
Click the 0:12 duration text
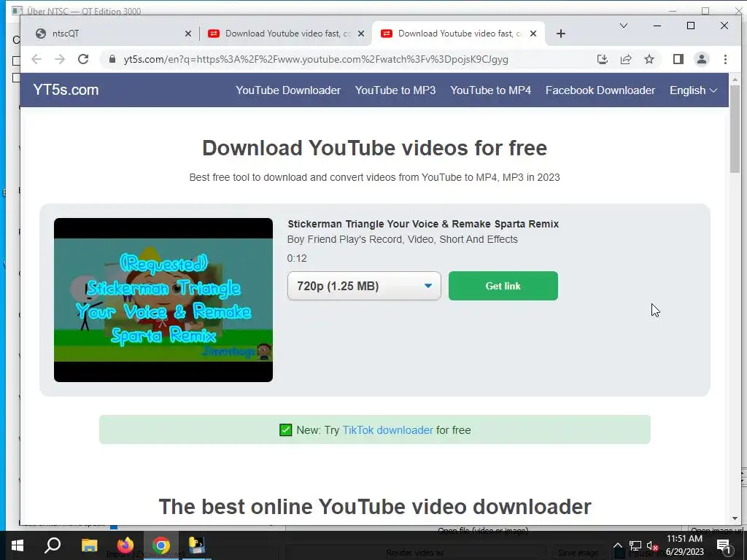(x=297, y=259)
